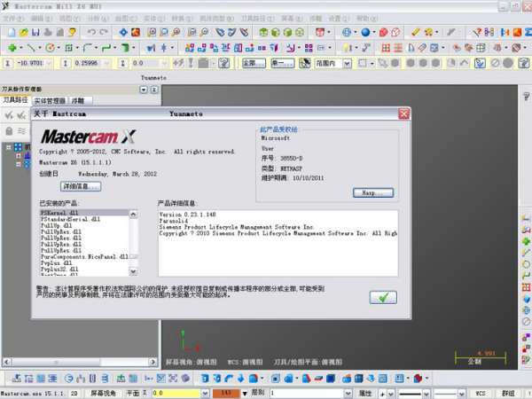Screen dimensions: 532x399
Task: Expand the second tree node in operations panel
Action: (19, 156)
